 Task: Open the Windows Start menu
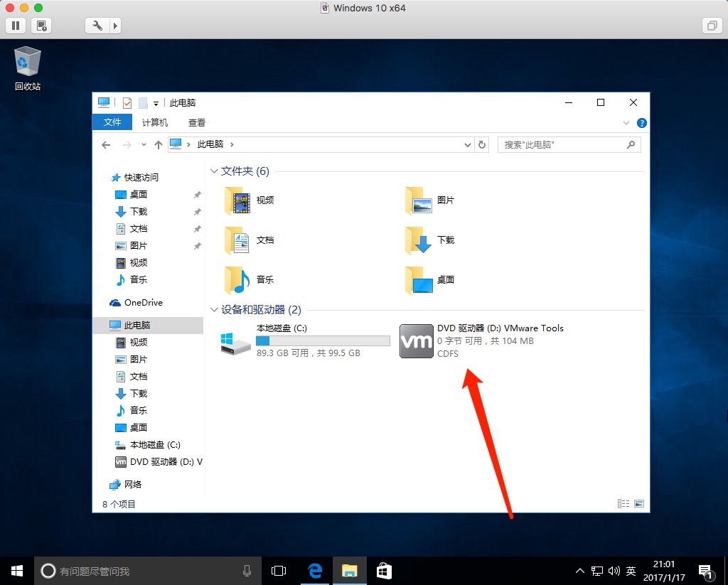[x=17, y=571]
